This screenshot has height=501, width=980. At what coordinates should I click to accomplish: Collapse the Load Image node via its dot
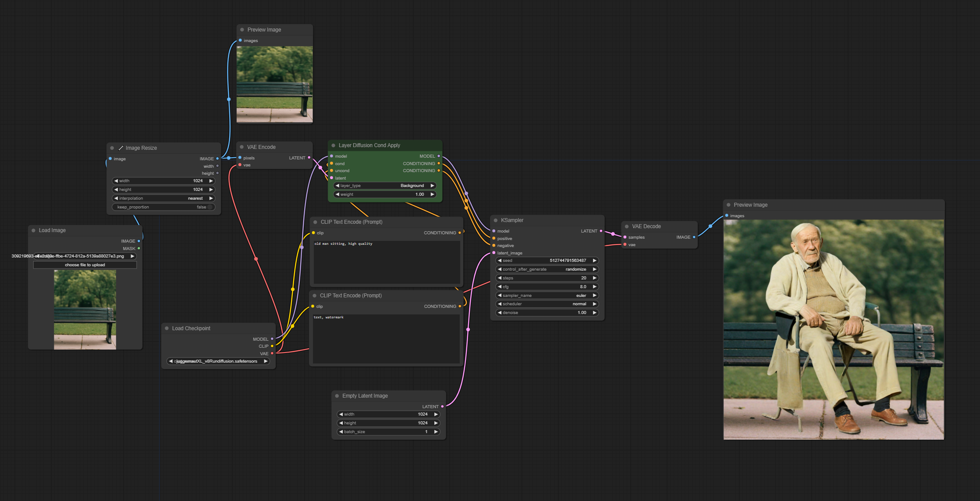point(33,230)
